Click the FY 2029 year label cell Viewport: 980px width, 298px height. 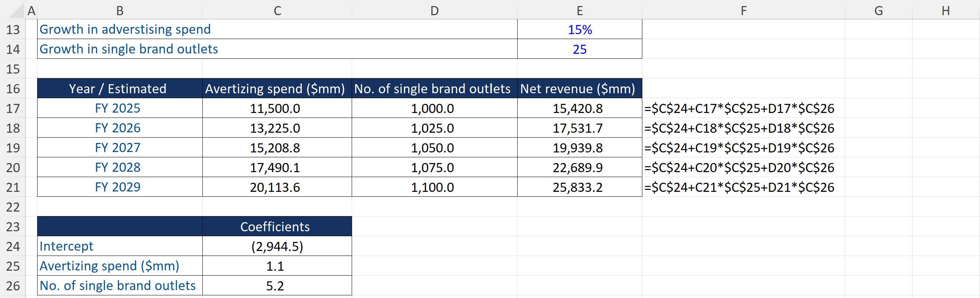118,187
